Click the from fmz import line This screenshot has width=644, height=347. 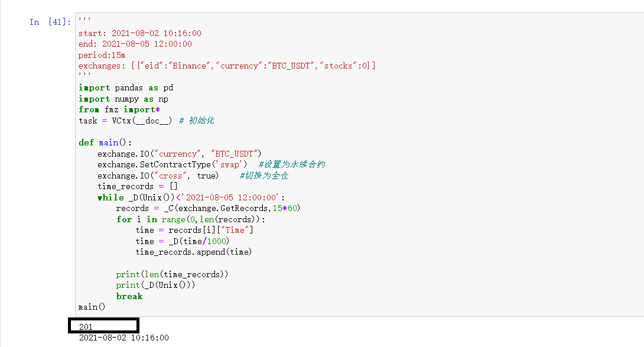pos(119,109)
